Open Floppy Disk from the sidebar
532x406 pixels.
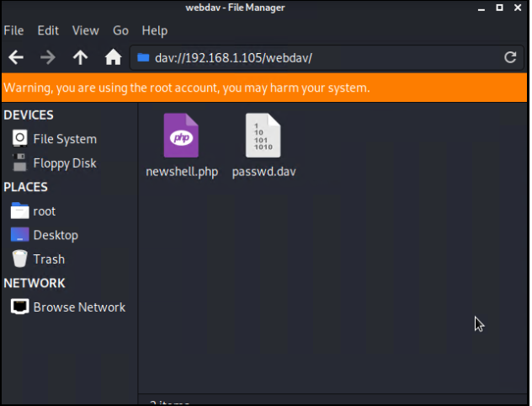coord(65,163)
